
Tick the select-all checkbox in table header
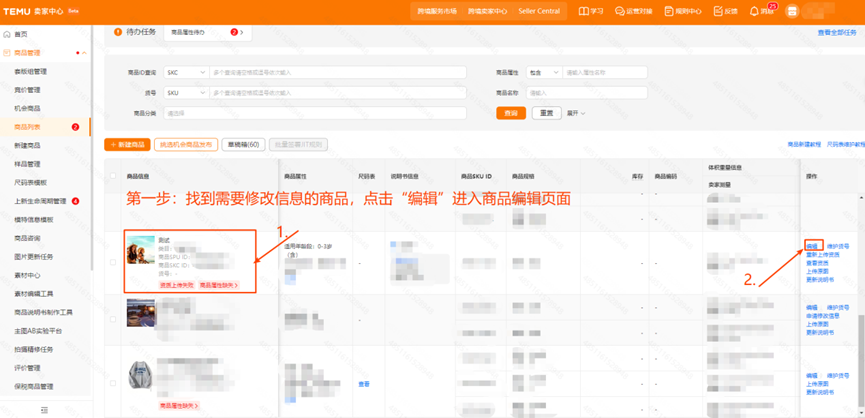click(x=113, y=176)
